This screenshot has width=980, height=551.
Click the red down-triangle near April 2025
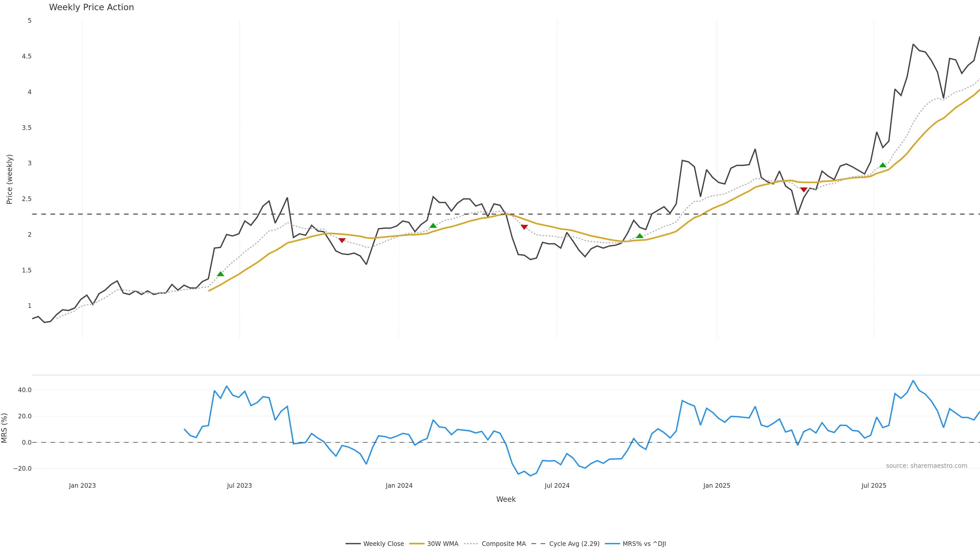pos(803,190)
